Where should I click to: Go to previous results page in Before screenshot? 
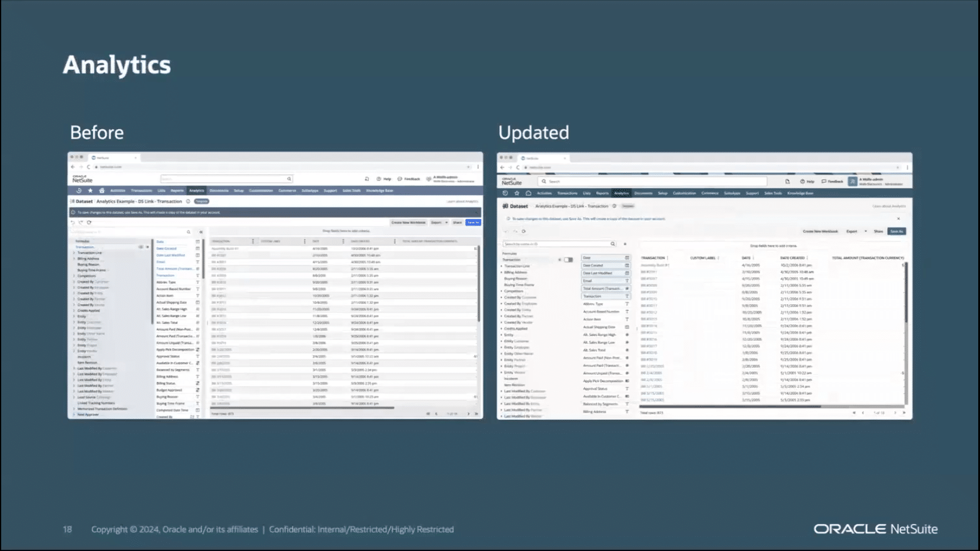pos(437,414)
